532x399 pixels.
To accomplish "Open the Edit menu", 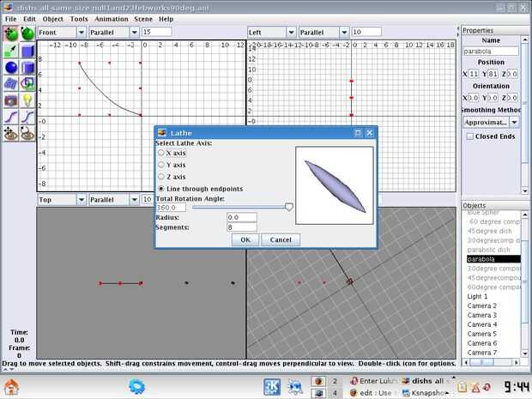I will click(29, 19).
